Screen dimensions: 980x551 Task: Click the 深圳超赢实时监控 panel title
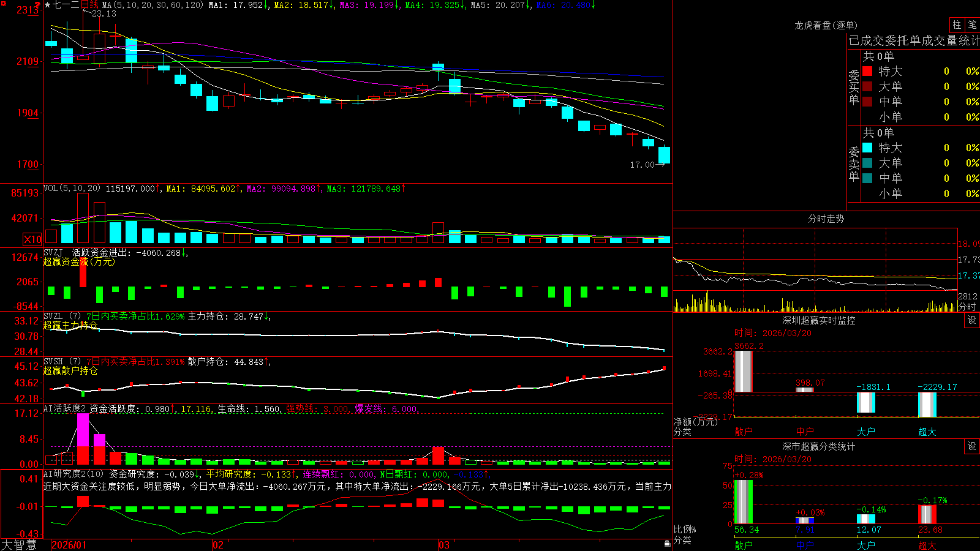pyautogui.click(x=819, y=320)
